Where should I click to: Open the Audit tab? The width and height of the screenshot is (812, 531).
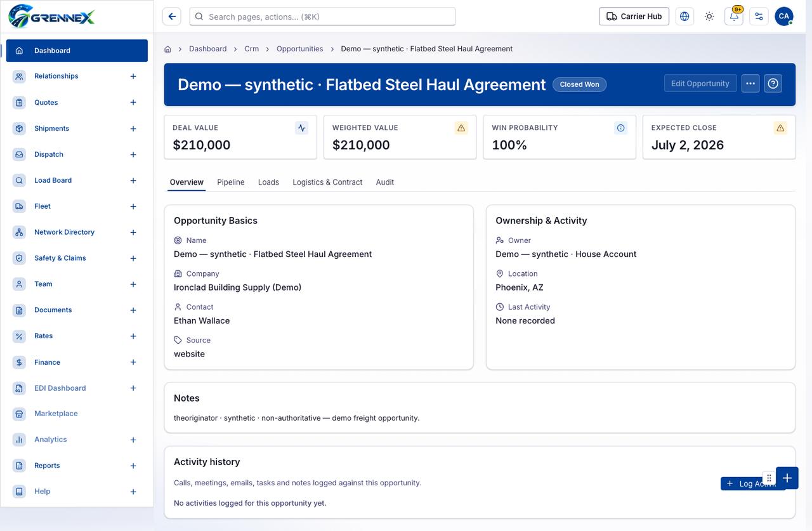click(x=385, y=182)
